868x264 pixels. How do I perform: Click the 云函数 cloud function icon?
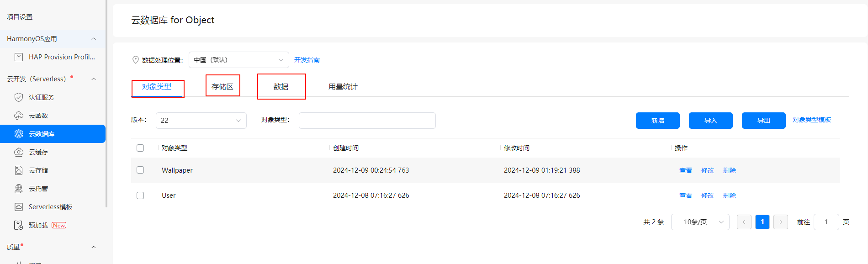pyautogui.click(x=19, y=116)
